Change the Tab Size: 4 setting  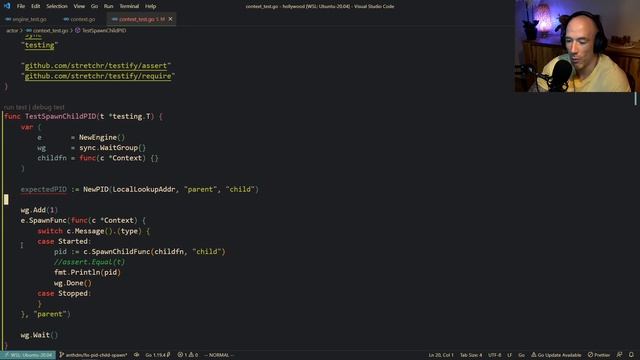(471, 355)
